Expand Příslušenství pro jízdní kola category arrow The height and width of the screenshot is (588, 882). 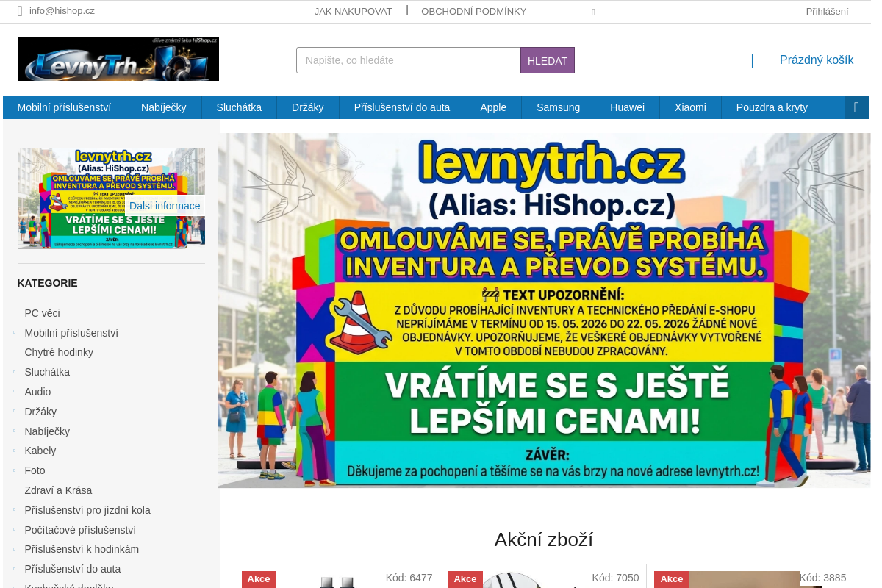point(14,510)
